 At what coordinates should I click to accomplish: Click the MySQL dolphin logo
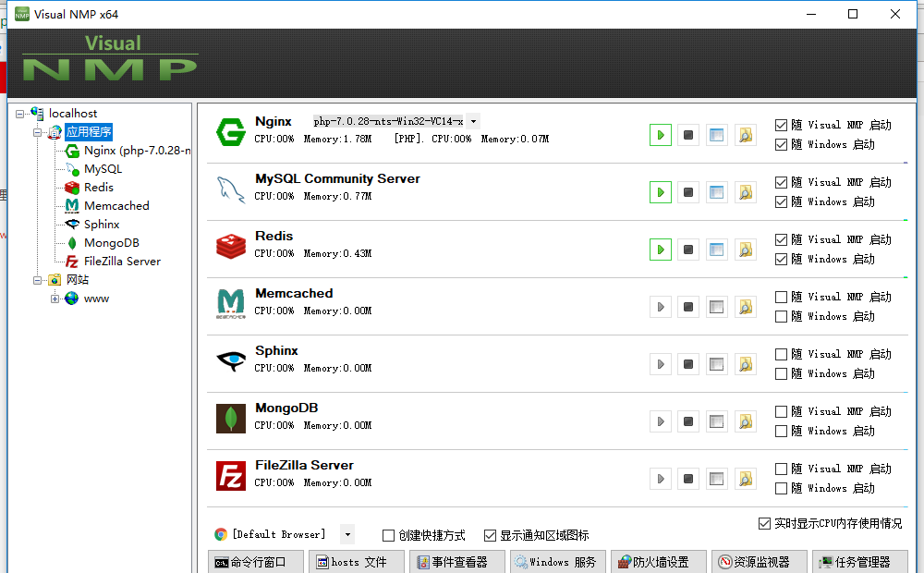pyautogui.click(x=230, y=189)
